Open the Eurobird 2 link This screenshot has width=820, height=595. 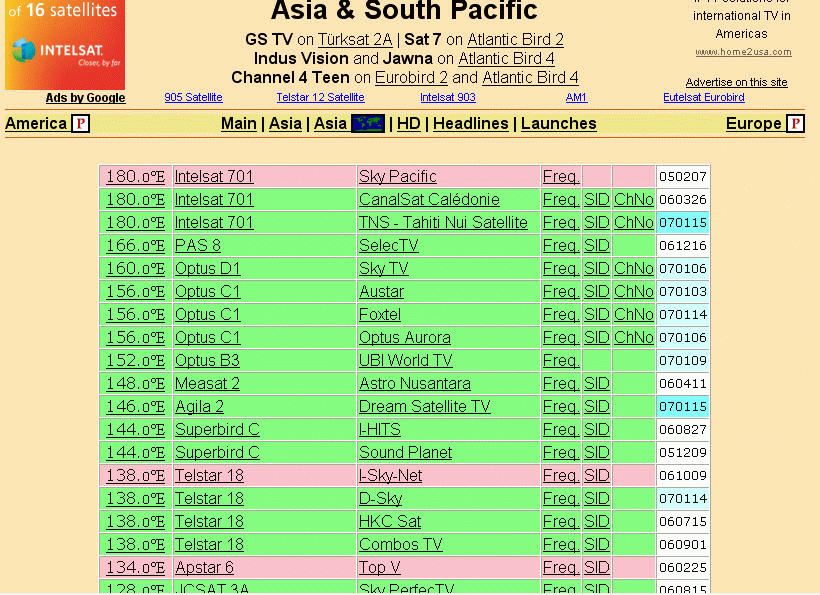pyautogui.click(x=411, y=77)
